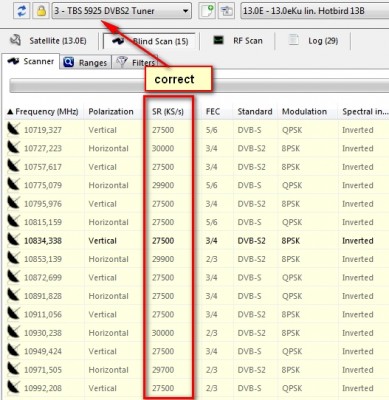
Task: Click Standard DVB-S2 in 10834,338 row
Action: click(x=251, y=241)
